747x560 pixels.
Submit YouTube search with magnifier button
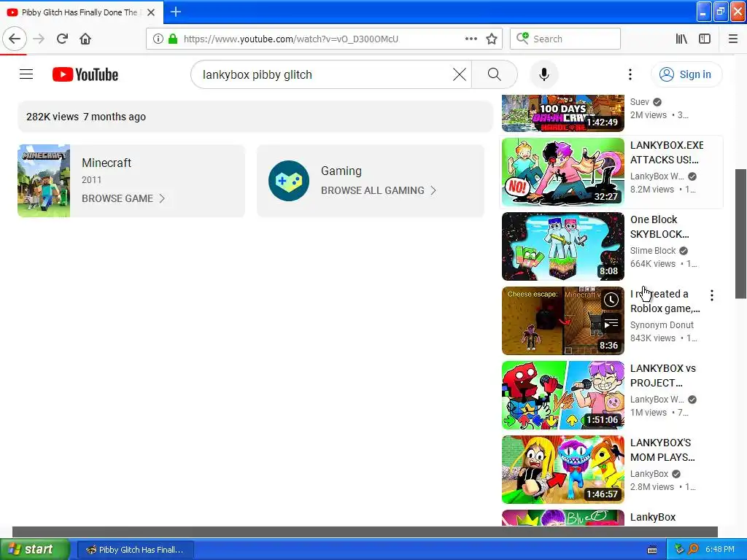(x=495, y=74)
